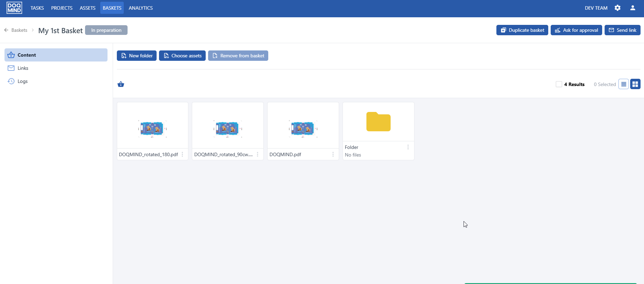Screen dimensions: 644x284
Task: Click the Choose assets button
Action: 183,56
